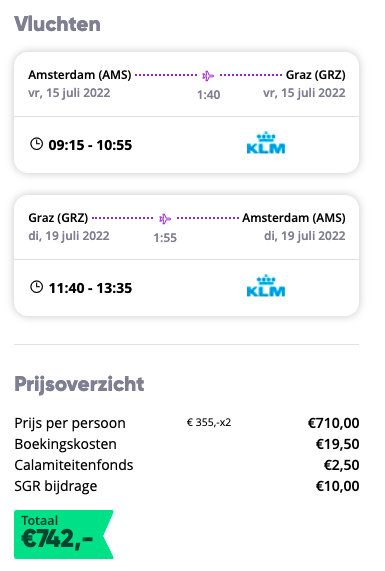Select the Vluchten heading
This screenshot has height=571, width=385.
(57, 24)
